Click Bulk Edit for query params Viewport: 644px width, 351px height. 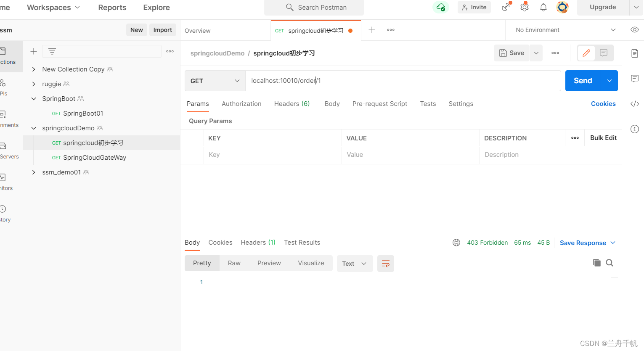pos(603,138)
